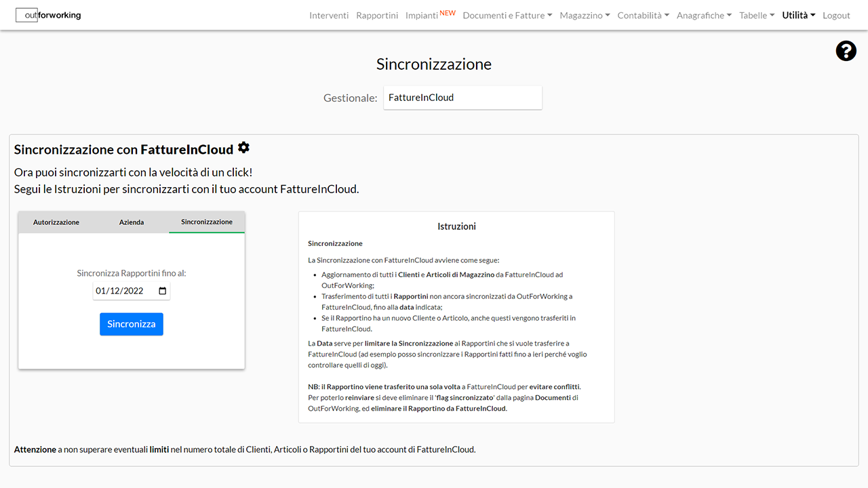Click the 'Gestionale:' label
Image resolution: width=868 pixels, height=488 pixels.
tap(351, 98)
